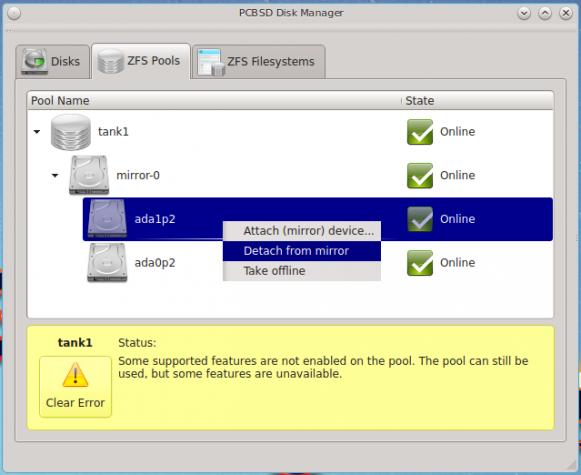Image resolution: width=581 pixels, height=475 pixels.
Task: Click the yellow warning triangle icon
Action: coord(75,375)
